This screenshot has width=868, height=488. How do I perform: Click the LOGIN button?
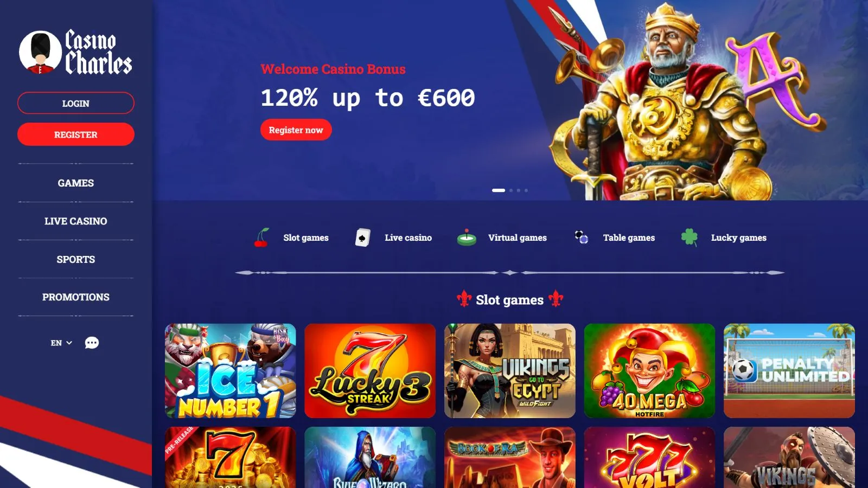[76, 103]
